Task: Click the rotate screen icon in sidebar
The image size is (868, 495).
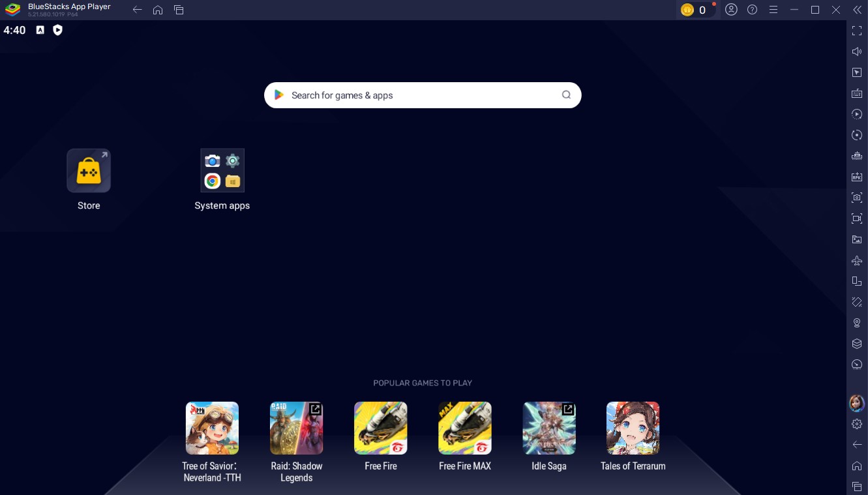Action: pyautogui.click(x=857, y=281)
